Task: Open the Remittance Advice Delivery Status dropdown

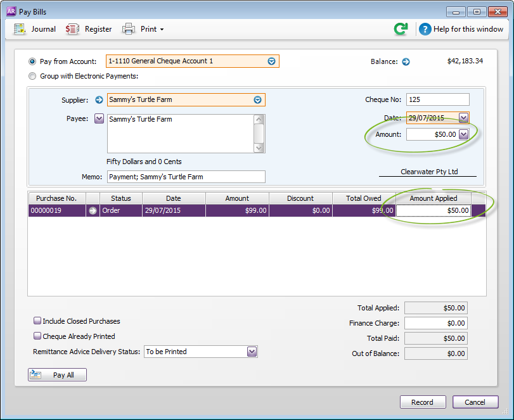Action: click(252, 352)
